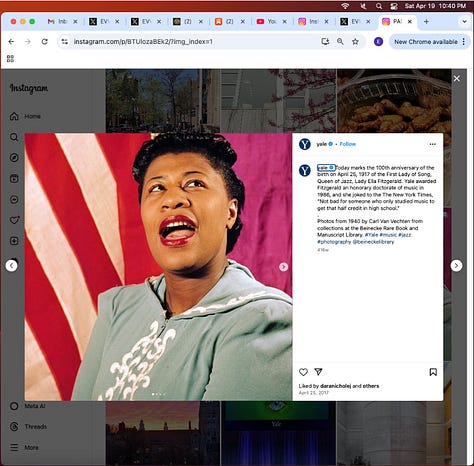Open Notifications heart in sidebar
This screenshot has height=466, width=474.
(x=14, y=220)
